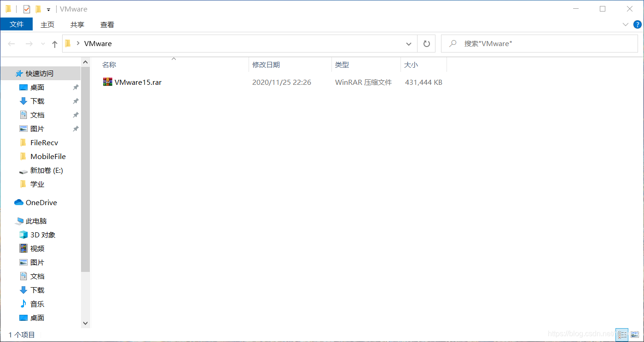Select the VMware15.rar file name
Image resolution: width=644 pixels, height=342 pixels.
pyautogui.click(x=138, y=83)
